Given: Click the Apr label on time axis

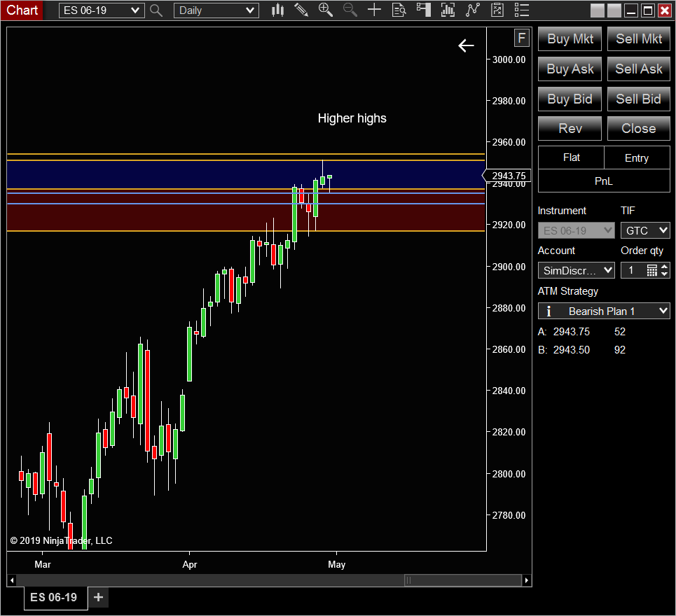Looking at the screenshot, I should tap(190, 564).
